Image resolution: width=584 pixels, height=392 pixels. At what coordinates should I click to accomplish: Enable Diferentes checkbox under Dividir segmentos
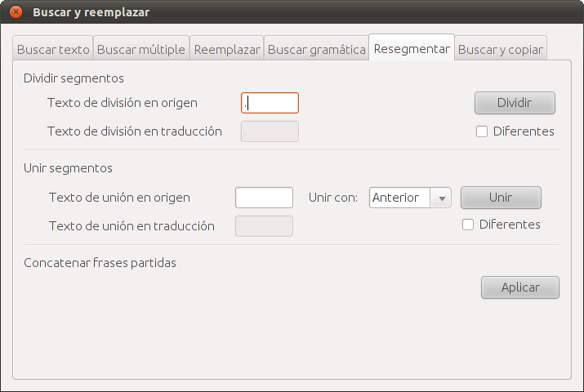click(482, 131)
